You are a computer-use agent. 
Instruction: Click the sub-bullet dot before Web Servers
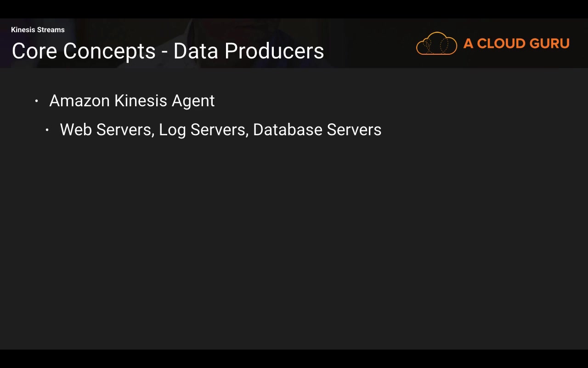tap(47, 130)
